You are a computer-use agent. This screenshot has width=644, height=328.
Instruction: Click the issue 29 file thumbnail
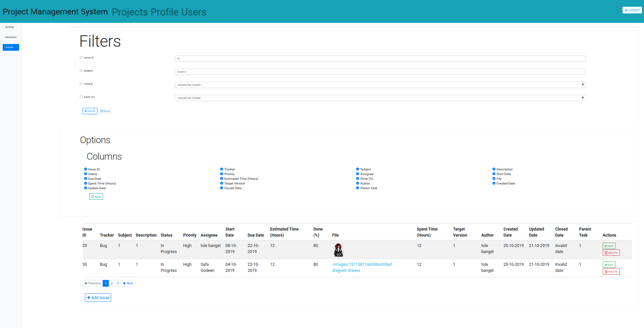tap(338, 250)
